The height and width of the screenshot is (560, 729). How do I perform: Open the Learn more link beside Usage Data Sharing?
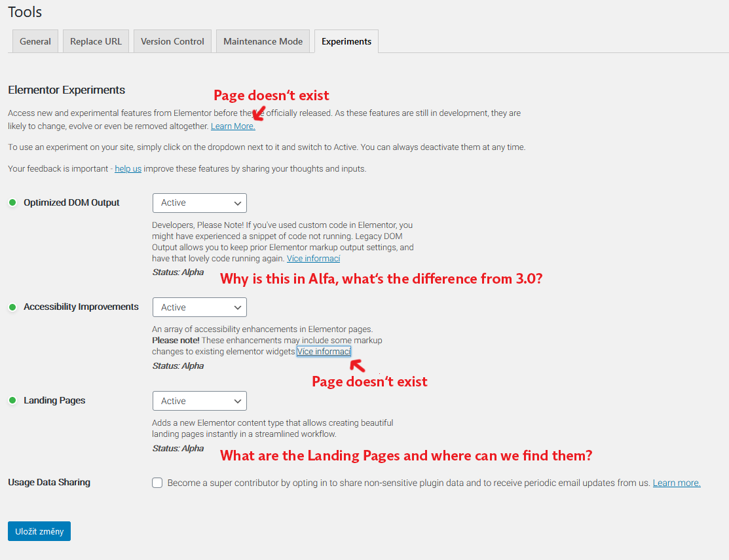pos(676,483)
